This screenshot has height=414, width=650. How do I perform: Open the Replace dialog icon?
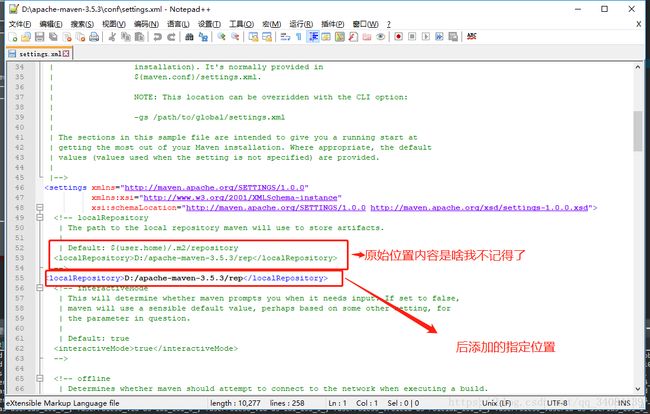(203, 37)
